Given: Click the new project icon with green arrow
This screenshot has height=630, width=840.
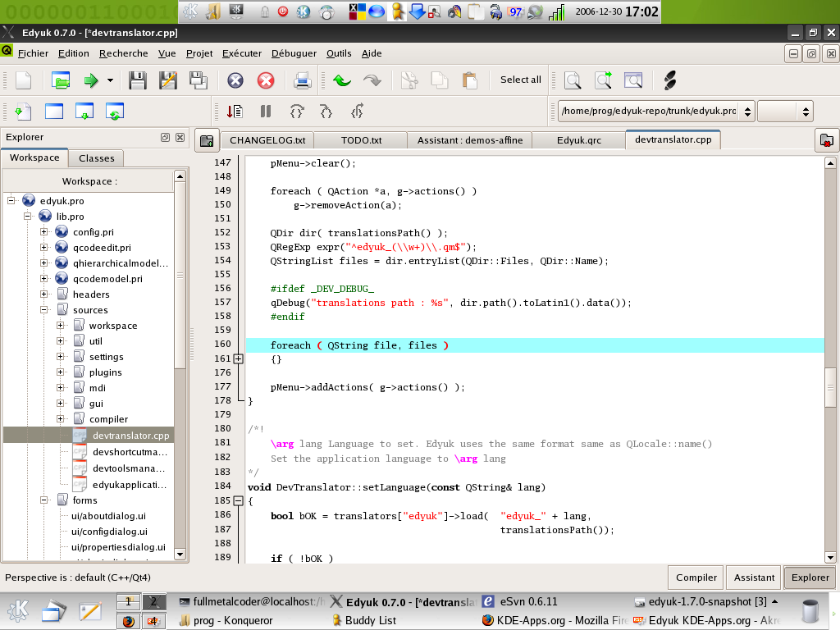Looking at the screenshot, I should point(22,112).
